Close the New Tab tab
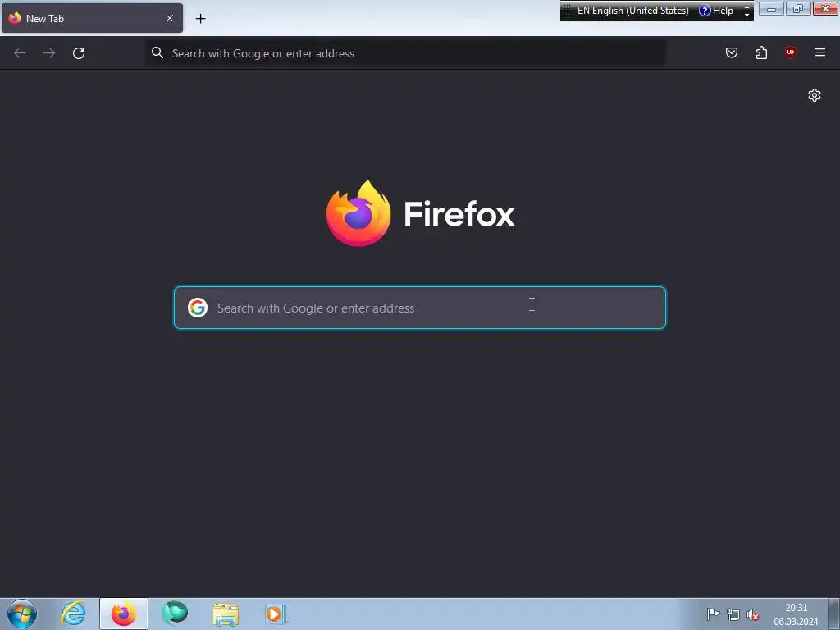This screenshot has height=630, width=840. 170,18
